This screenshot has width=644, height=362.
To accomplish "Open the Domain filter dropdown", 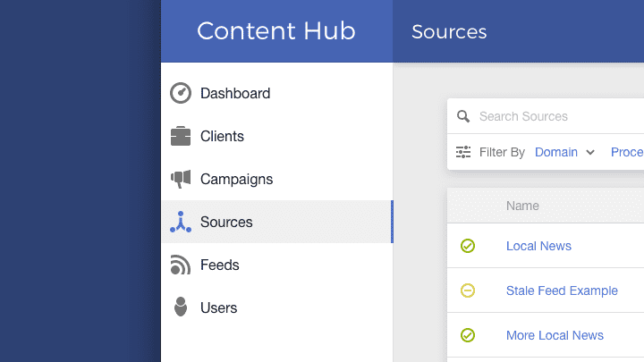I will 565,152.
